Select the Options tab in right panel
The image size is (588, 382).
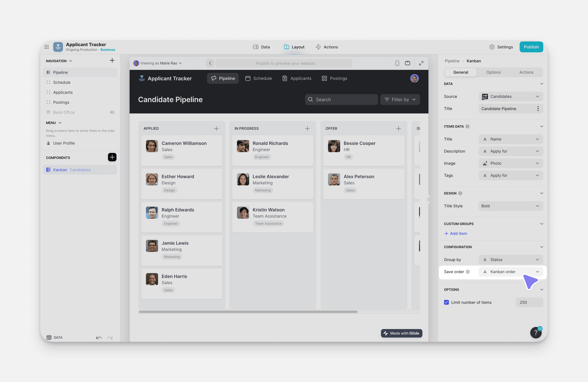(x=493, y=72)
